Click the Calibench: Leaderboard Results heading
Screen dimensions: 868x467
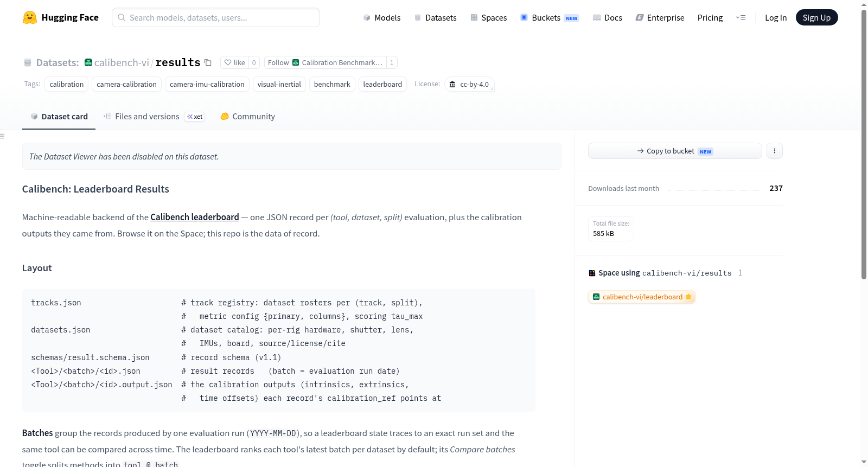pos(95,189)
